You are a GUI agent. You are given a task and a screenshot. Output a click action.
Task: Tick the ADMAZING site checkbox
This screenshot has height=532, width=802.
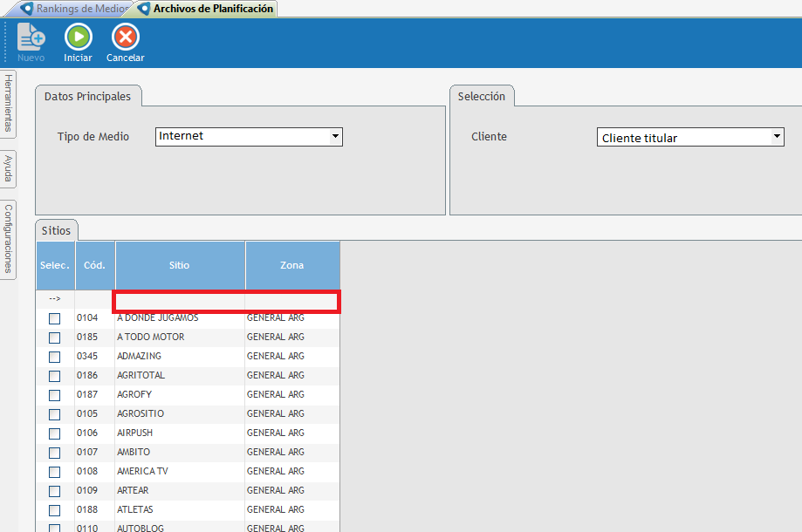pyautogui.click(x=55, y=357)
